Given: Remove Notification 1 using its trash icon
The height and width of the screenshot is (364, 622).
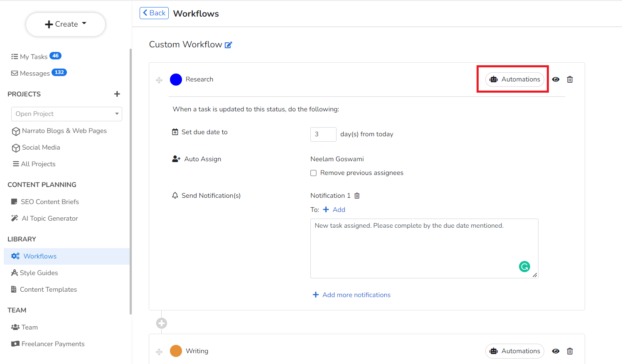Looking at the screenshot, I should (x=357, y=196).
